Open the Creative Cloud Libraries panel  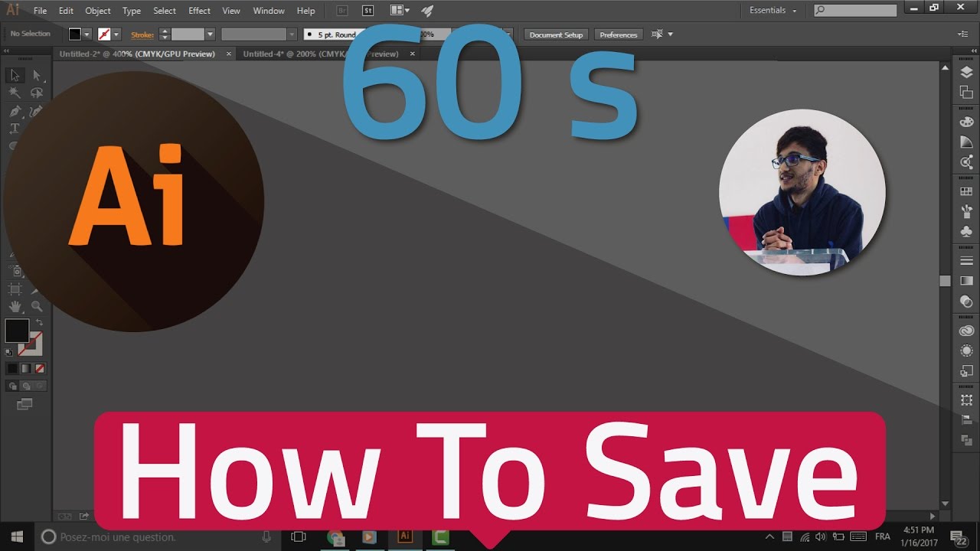click(x=966, y=331)
